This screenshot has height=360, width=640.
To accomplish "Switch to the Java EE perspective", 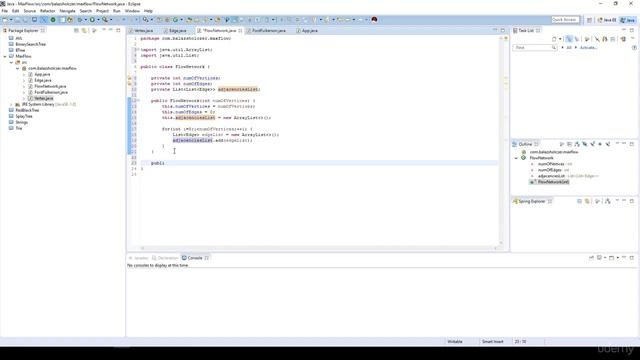I will [607, 20].
